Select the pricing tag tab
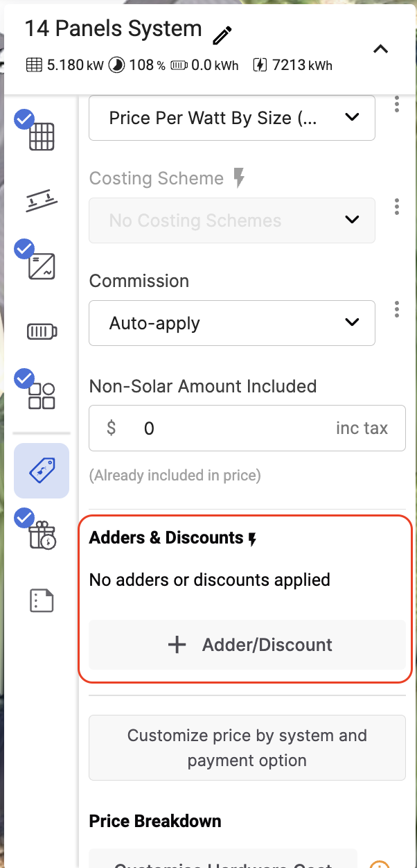Screen dimensions: 417x868 42,471
